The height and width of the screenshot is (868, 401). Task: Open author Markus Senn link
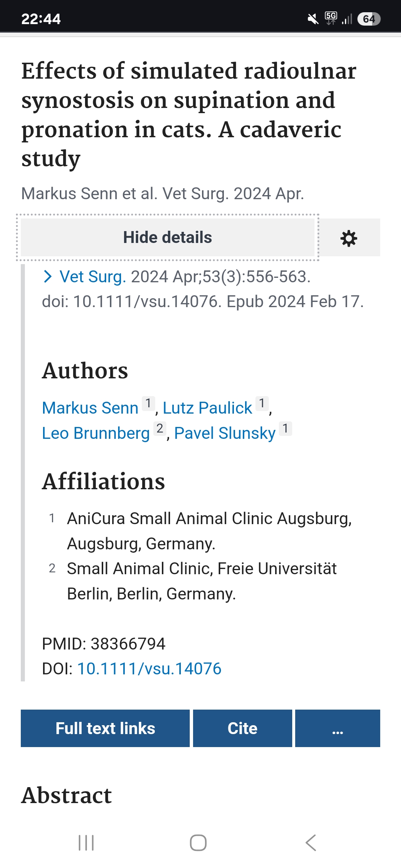(x=90, y=408)
